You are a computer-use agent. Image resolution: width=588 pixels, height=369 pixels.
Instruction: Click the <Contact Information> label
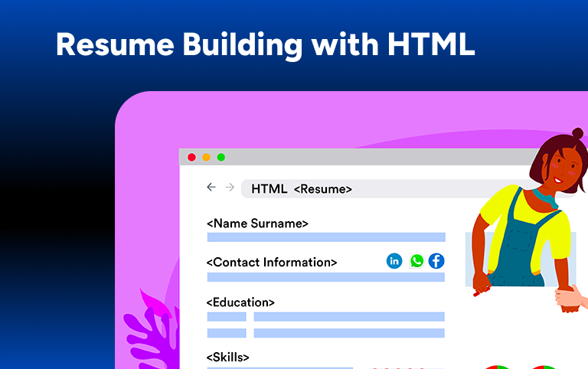tap(272, 262)
